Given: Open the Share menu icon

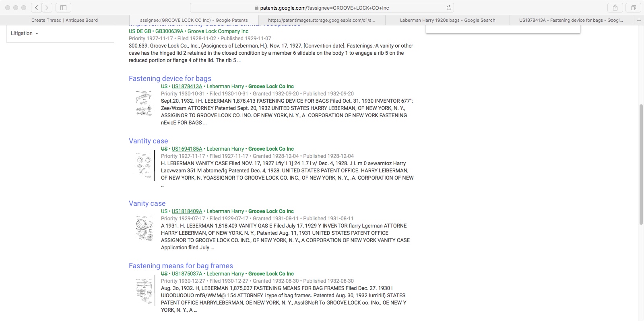Looking at the screenshot, I should coord(615,8).
